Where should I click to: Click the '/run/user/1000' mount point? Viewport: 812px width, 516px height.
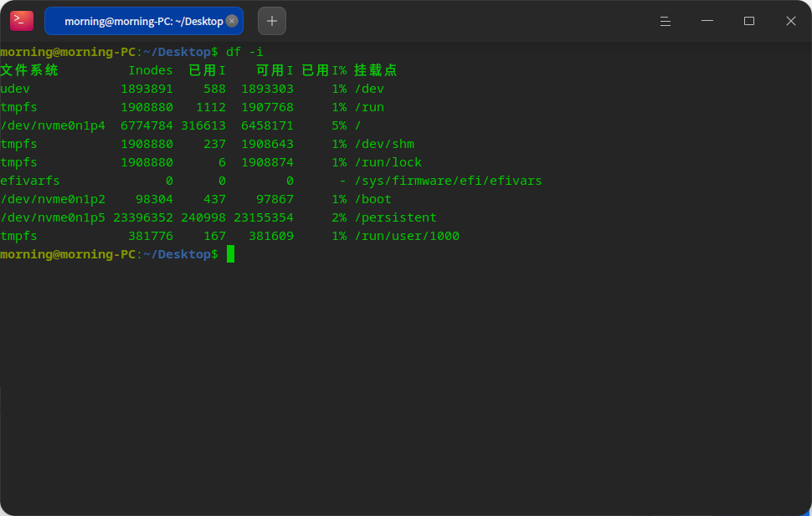pyautogui.click(x=407, y=236)
